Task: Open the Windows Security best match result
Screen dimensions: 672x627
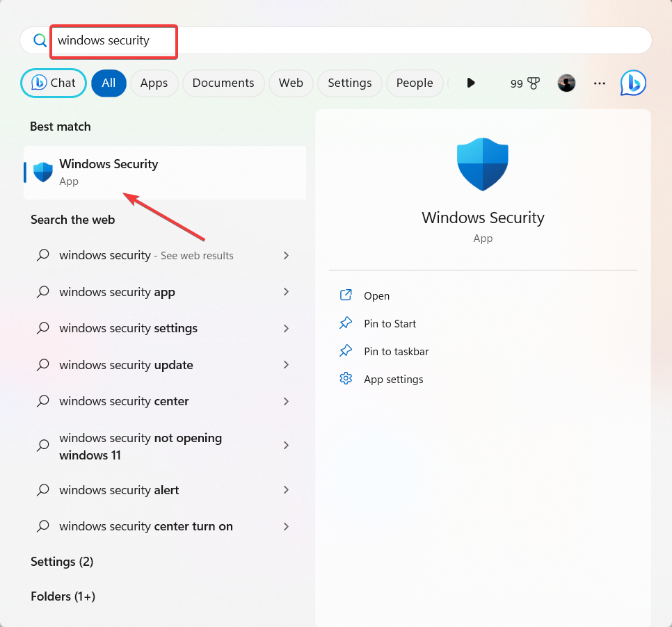Action: point(165,172)
